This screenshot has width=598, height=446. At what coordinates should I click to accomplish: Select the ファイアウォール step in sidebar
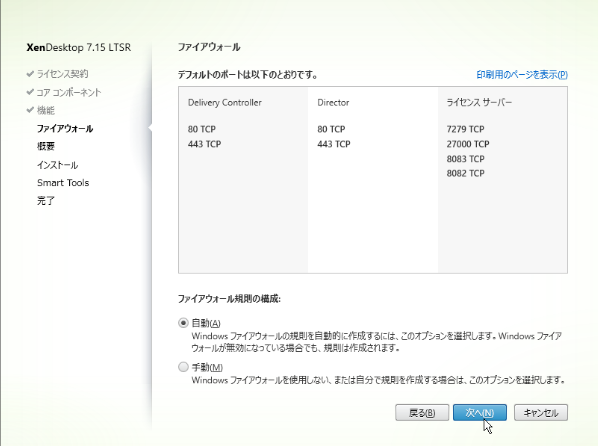pos(65,129)
